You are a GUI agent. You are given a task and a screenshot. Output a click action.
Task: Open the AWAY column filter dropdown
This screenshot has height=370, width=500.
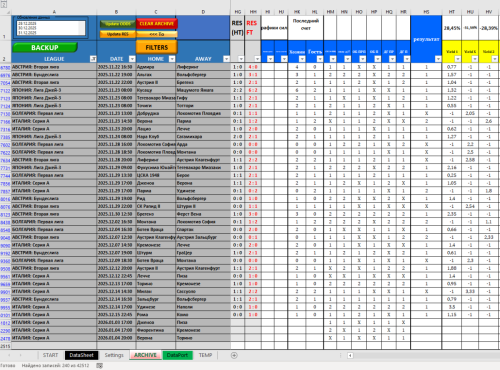tap(226, 59)
